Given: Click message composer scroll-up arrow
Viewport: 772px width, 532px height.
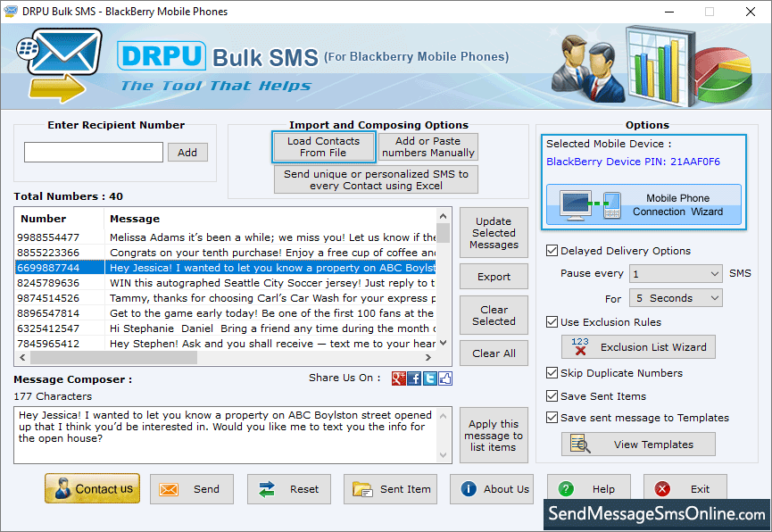Looking at the screenshot, I should 444,416.
